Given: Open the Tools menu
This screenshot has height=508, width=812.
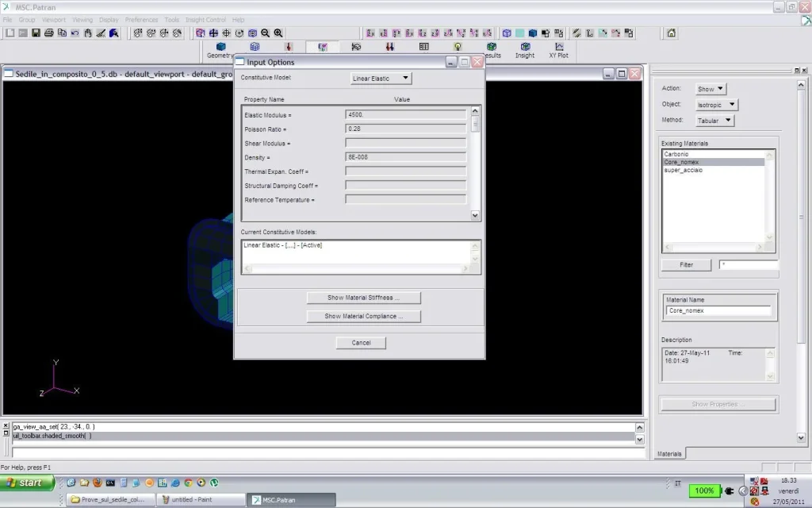Looking at the screenshot, I should [x=171, y=20].
